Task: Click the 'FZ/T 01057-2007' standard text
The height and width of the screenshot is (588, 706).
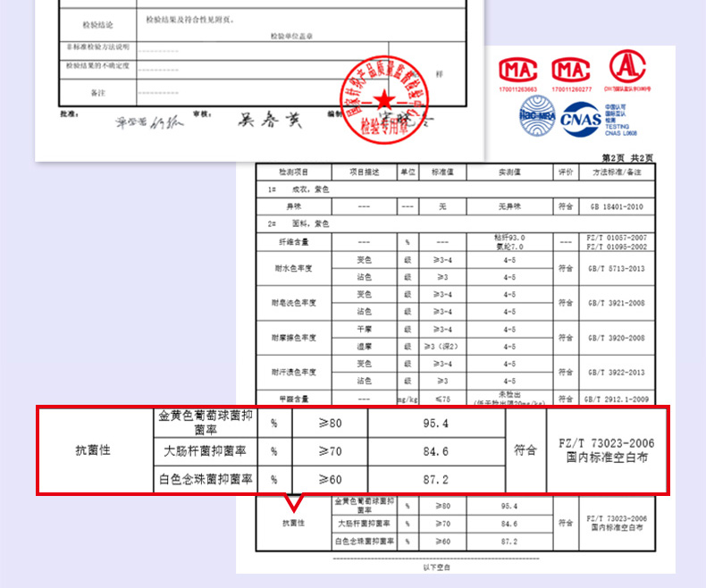Action: pos(617,238)
